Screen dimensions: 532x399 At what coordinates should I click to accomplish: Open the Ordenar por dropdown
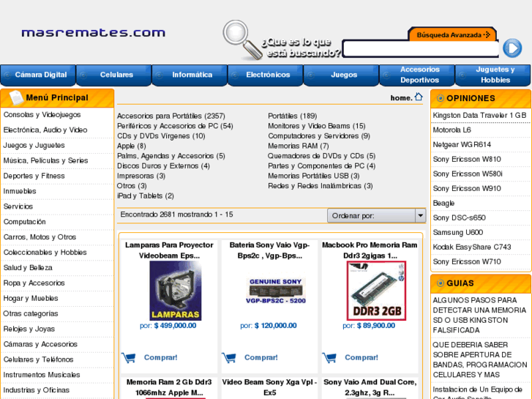click(377, 216)
